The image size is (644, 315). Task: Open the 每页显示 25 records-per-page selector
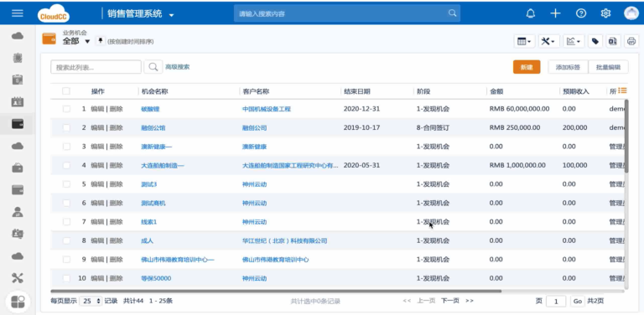point(91,301)
